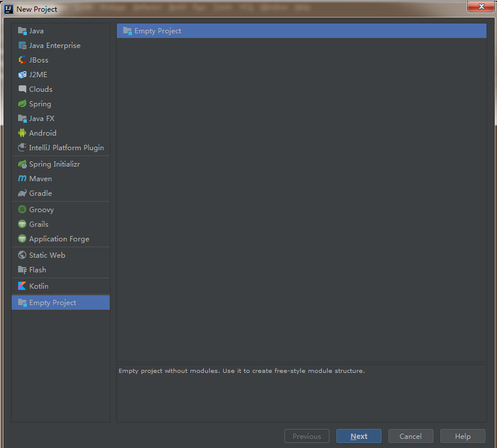497x448 pixels.
Task: Click the Kotlin logo icon
Action: pyautogui.click(x=22, y=286)
